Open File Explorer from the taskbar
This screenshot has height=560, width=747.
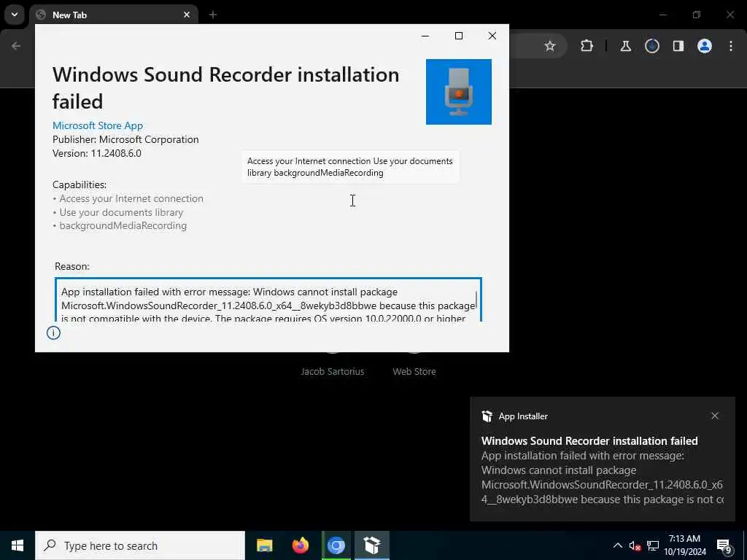[264, 545]
